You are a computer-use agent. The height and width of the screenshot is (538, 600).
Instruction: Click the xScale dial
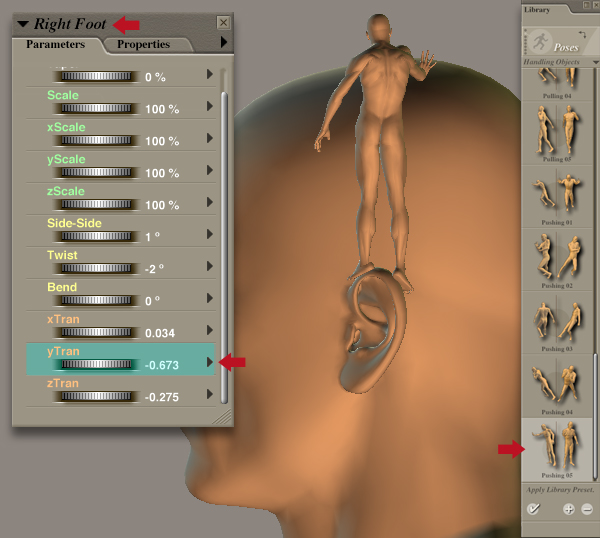tap(96, 140)
